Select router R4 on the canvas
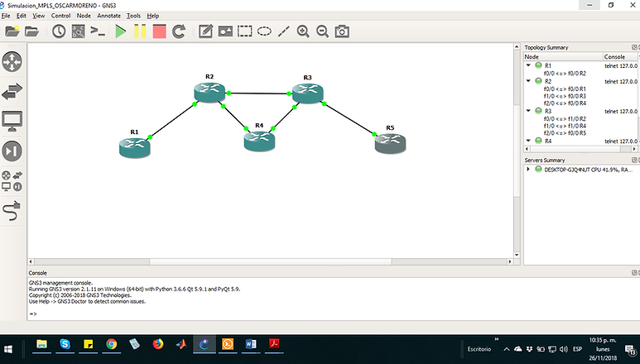 coord(259,141)
